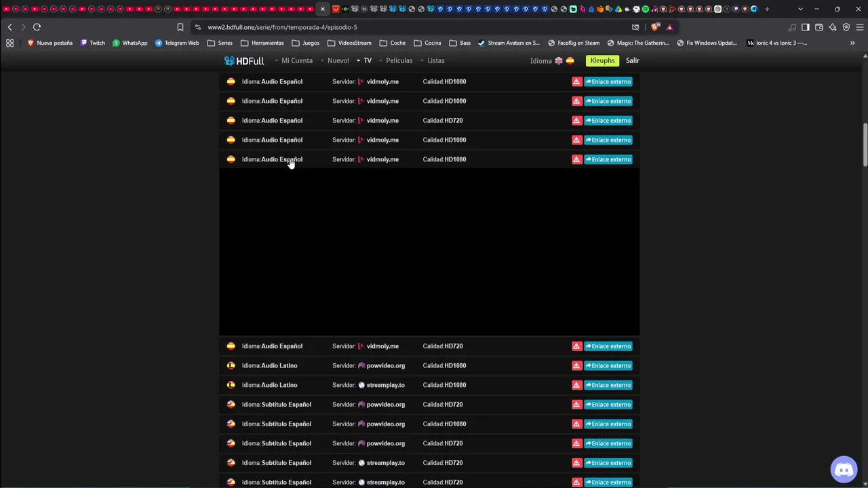Expand the VideosStream bookmark folder
The image size is (868, 488).
[x=349, y=43]
